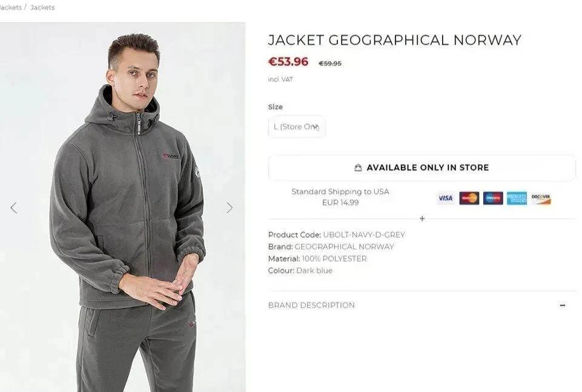582x392 pixels.
Task: Click the Standard Shipping to USA text
Action: [x=340, y=191]
